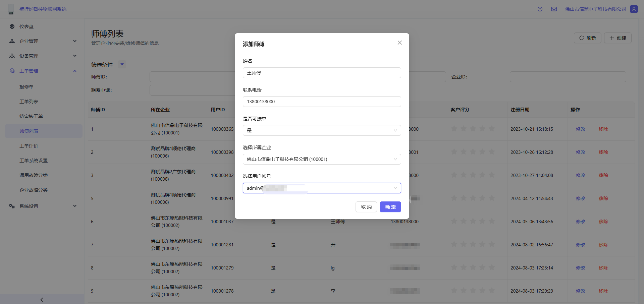Toggle the 筛选条件 filter arrow
Image resolution: width=644 pixels, height=304 pixels.
(122, 64)
